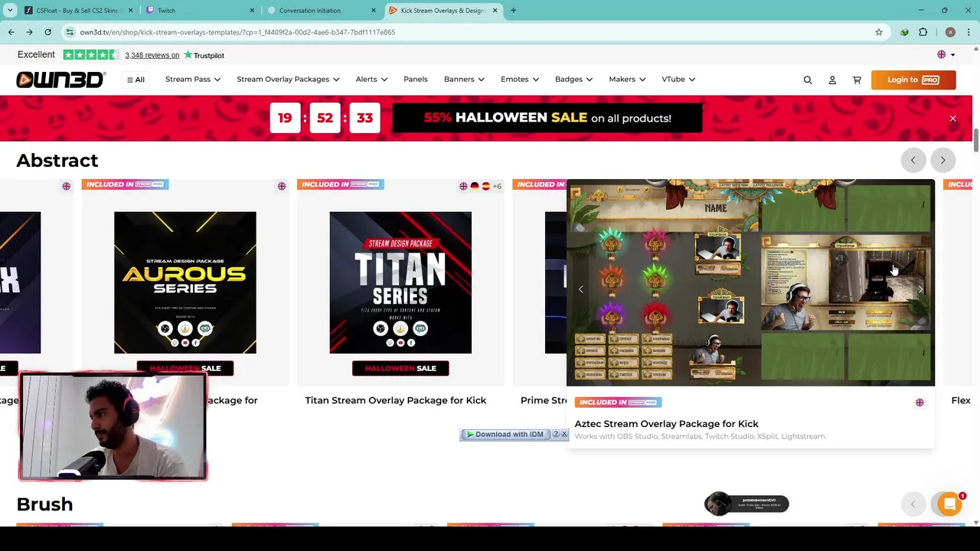Expand the Makers menu
This screenshot has width=980, height=551.
point(628,80)
